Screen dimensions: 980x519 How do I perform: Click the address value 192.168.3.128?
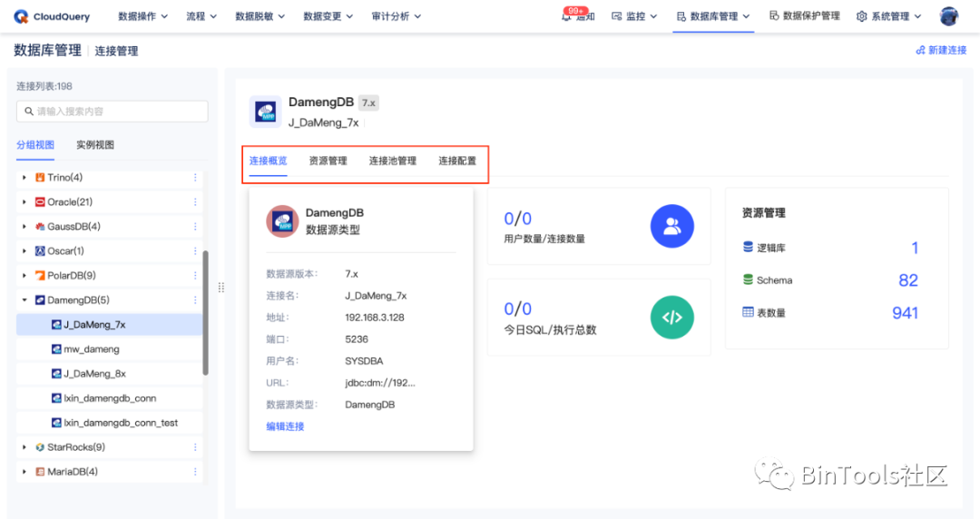point(375,318)
